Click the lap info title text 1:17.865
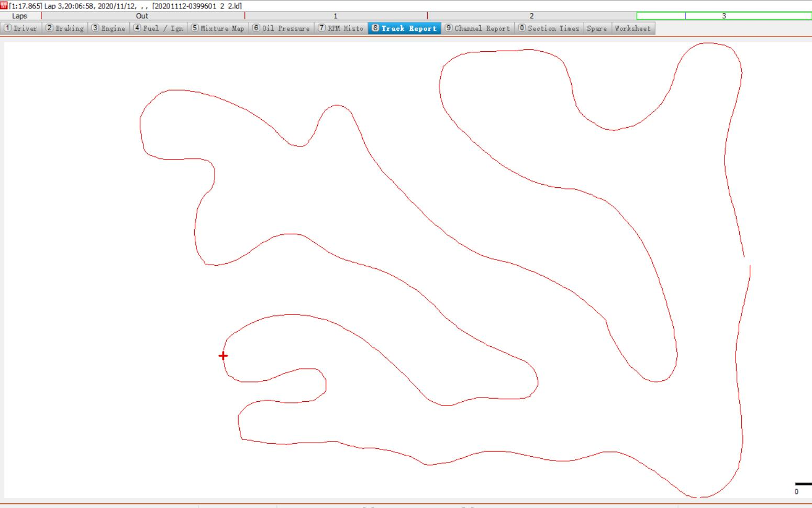The height and width of the screenshot is (508, 812). pyautogui.click(x=26, y=6)
